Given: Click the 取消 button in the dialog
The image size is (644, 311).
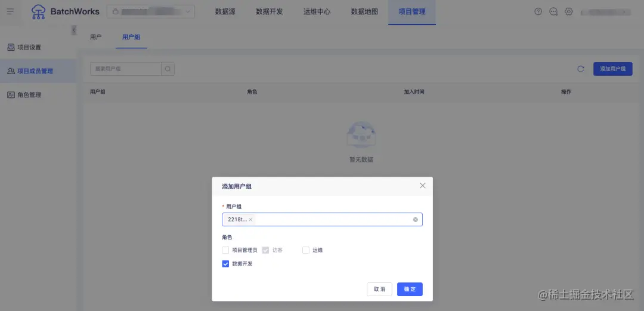Looking at the screenshot, I should pyautogui.click(x=379, y=289).
